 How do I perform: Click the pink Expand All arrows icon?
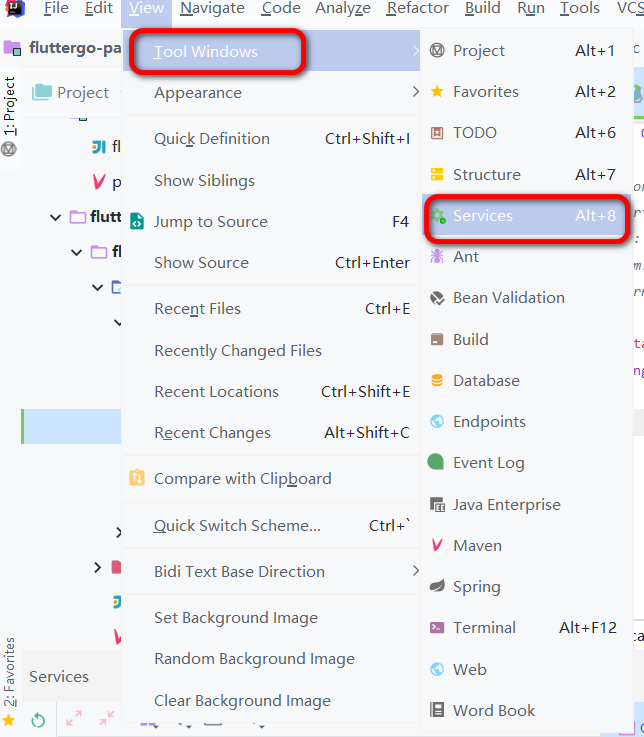tap(74, 718)
